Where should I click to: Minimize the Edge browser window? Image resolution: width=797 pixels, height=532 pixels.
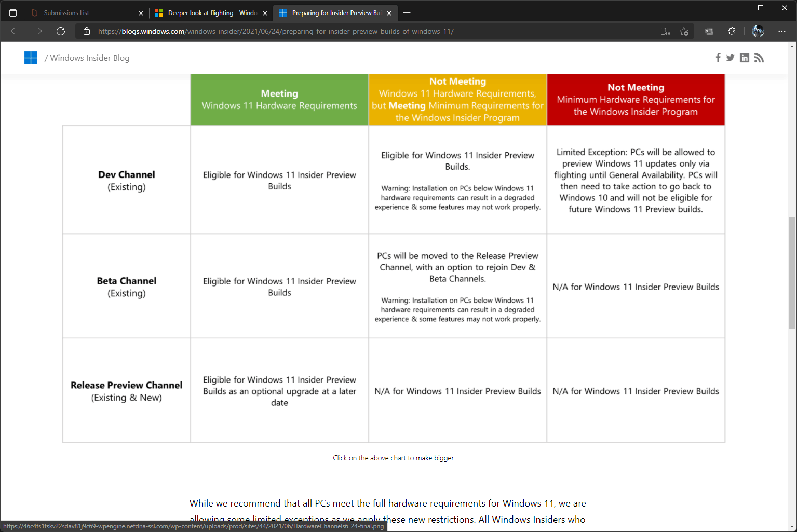[x=737, y=8]
